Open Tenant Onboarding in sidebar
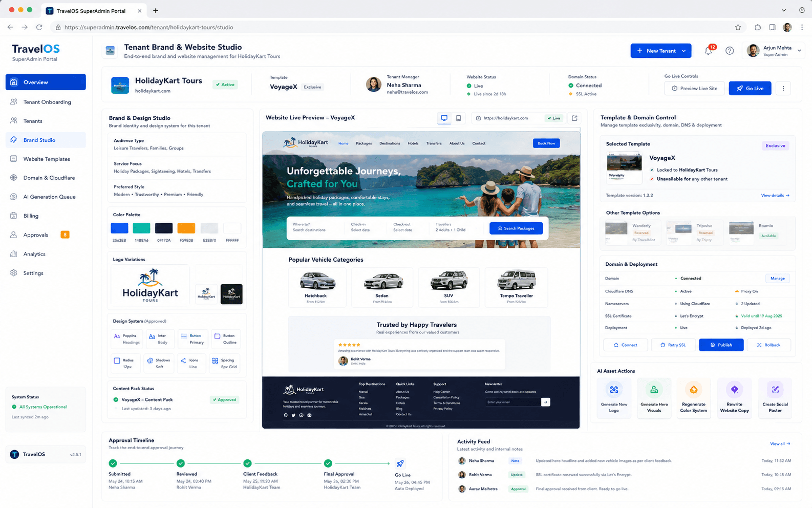The height and width of the screenshot is (508, 812). (x=46, y=102)
